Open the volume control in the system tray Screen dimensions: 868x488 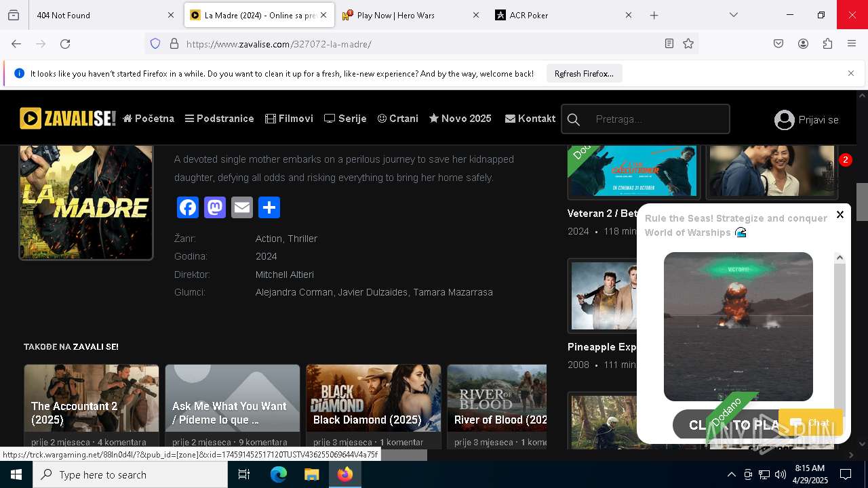[781, 474]
